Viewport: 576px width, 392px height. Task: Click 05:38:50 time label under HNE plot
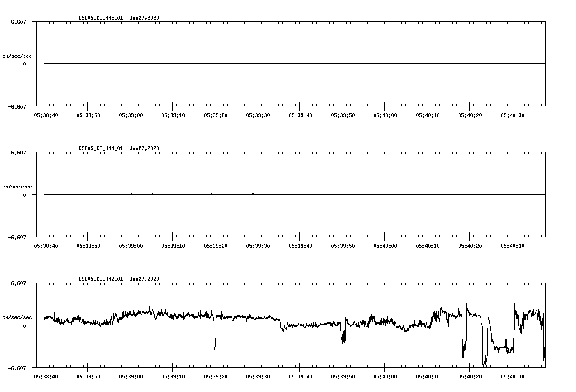(x=88, y=115)
